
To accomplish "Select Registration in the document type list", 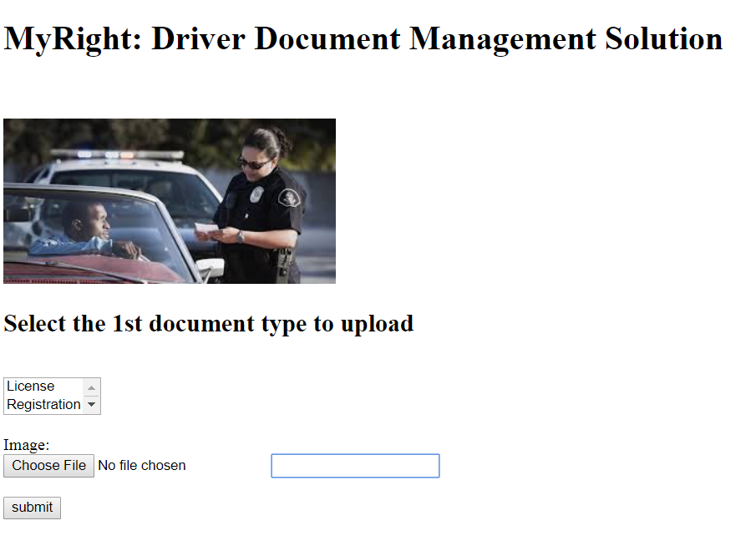I will 43,405.
